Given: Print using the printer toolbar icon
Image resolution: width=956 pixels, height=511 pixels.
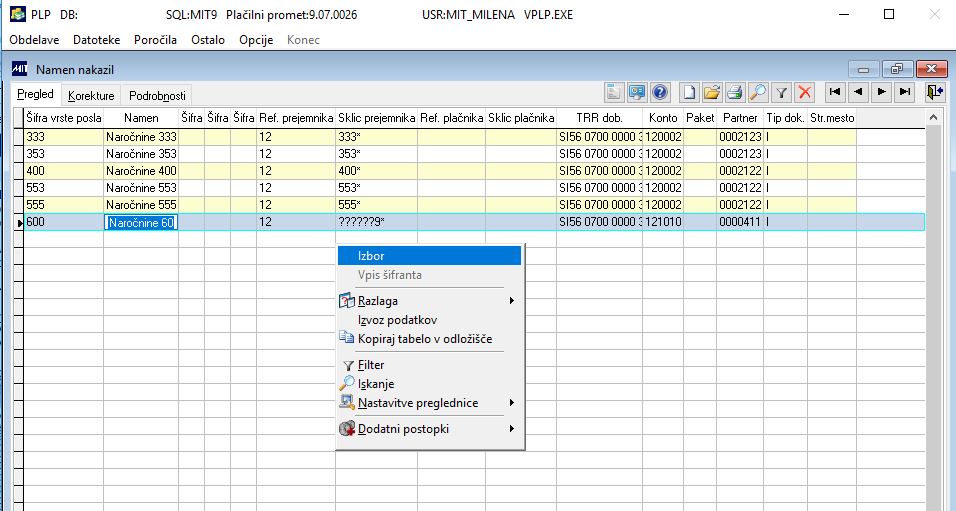Looking at the screenshot, I should (735, 92).
